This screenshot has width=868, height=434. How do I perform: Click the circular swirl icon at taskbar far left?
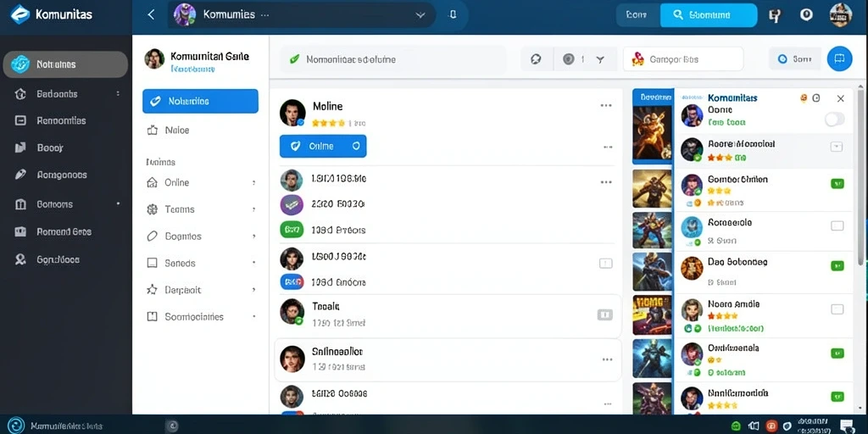[16, 426]
